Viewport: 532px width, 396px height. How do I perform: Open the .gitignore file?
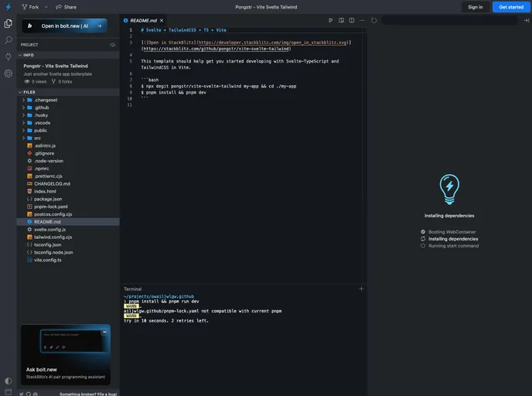(x=68, y=153)
